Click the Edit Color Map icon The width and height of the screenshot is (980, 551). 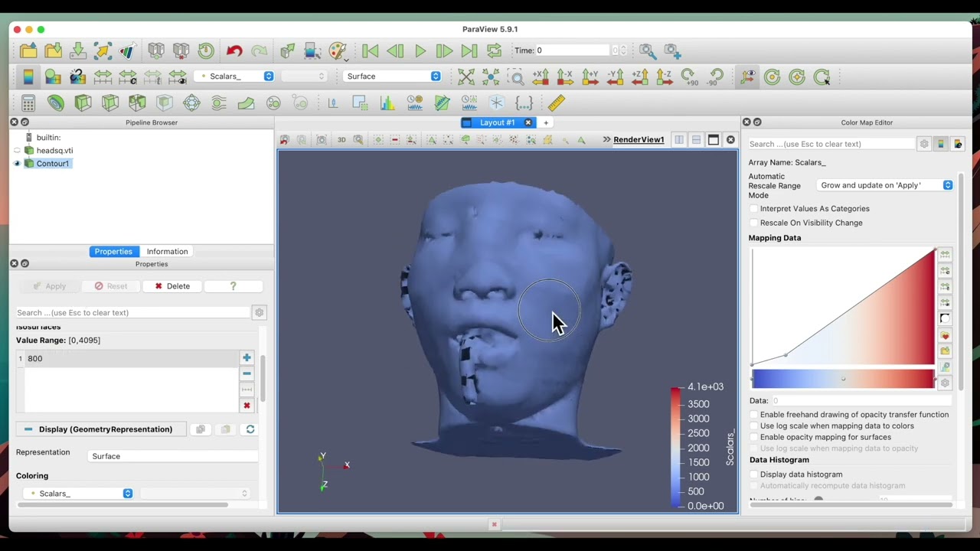(53, 77)
